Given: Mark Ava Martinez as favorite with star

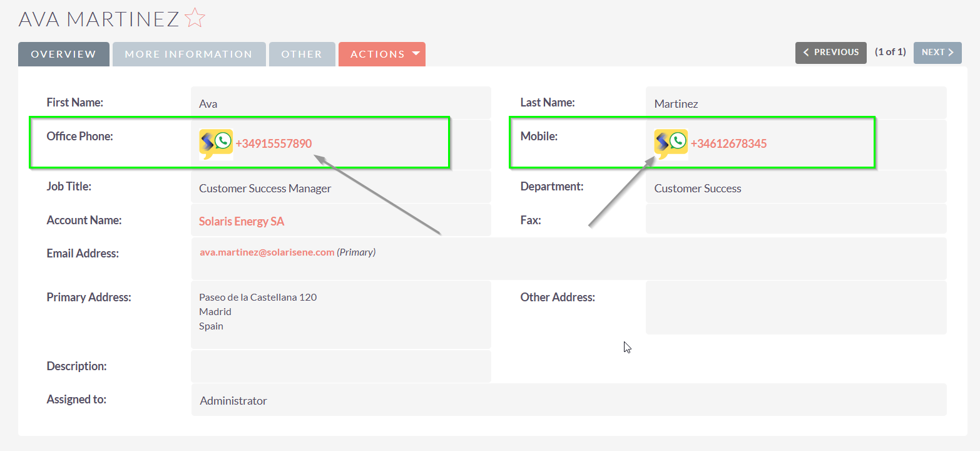Looking at the screenshot, I should tap(195, 18).
